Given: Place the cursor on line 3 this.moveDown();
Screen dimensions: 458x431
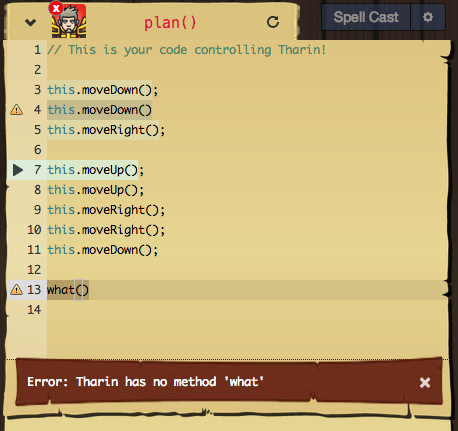Looking at the screenshot, I should tap(103, 90).
